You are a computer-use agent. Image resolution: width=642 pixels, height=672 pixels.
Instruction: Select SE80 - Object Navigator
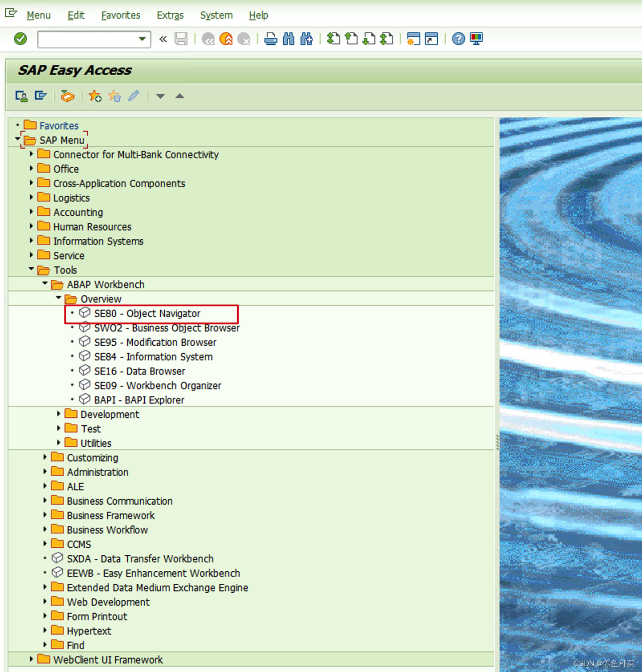click(147, 313)
